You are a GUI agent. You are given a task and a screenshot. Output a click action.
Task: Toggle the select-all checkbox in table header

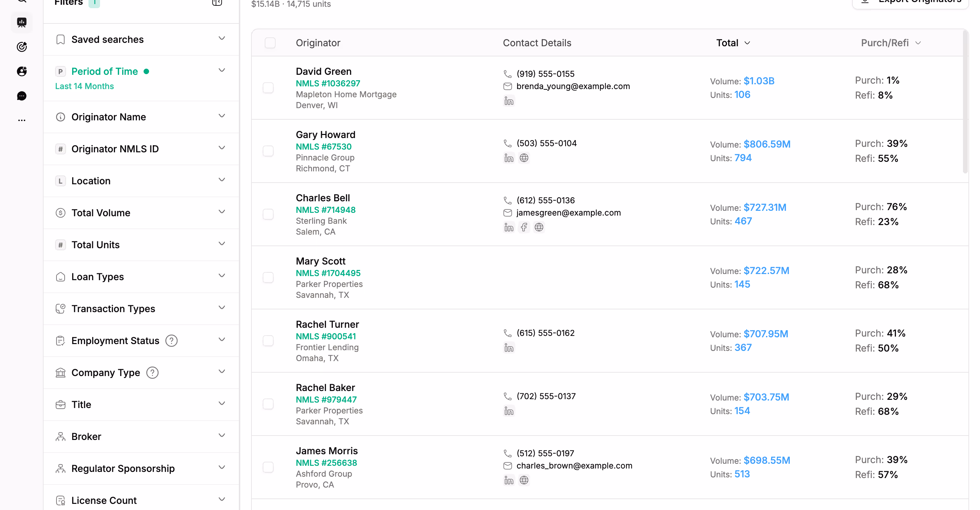click(270, 43)
